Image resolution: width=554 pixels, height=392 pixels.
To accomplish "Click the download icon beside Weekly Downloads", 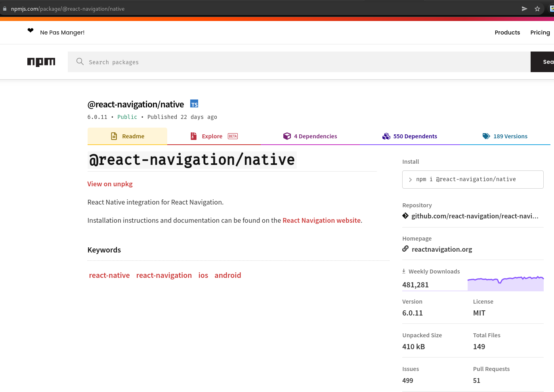I will pyautogui.click(x=404, y=271).
